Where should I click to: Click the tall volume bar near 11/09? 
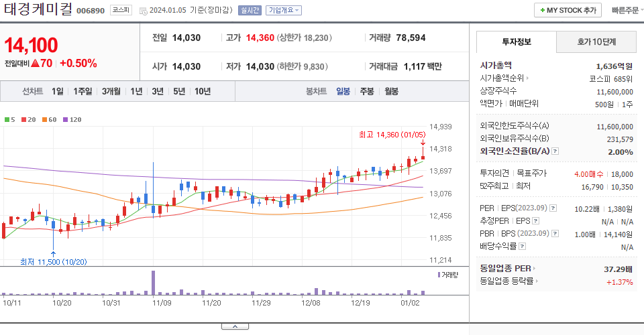[x=153, y=283]
